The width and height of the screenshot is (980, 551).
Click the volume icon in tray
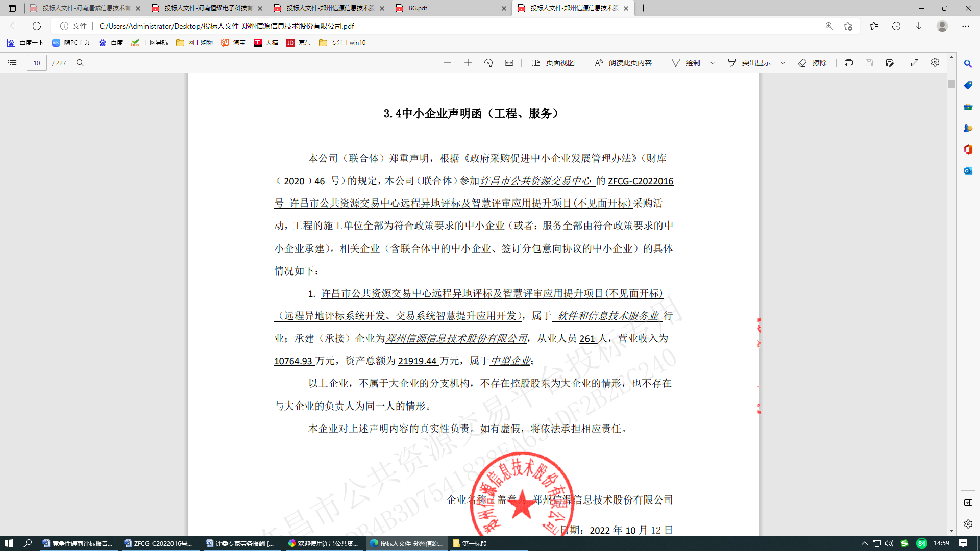coord(889,543)
